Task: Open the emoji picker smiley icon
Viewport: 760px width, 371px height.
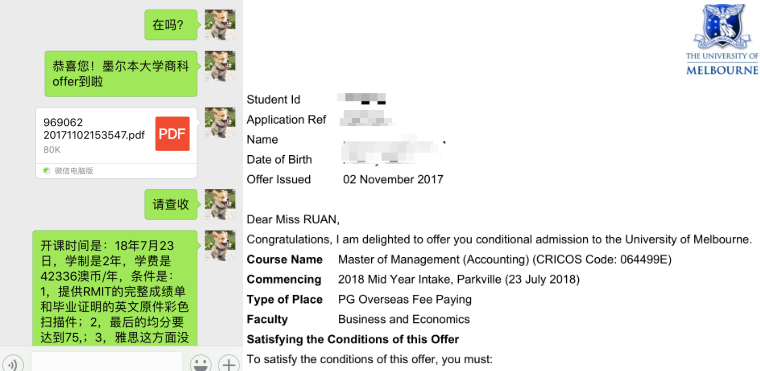Action: tap(200, 364)
